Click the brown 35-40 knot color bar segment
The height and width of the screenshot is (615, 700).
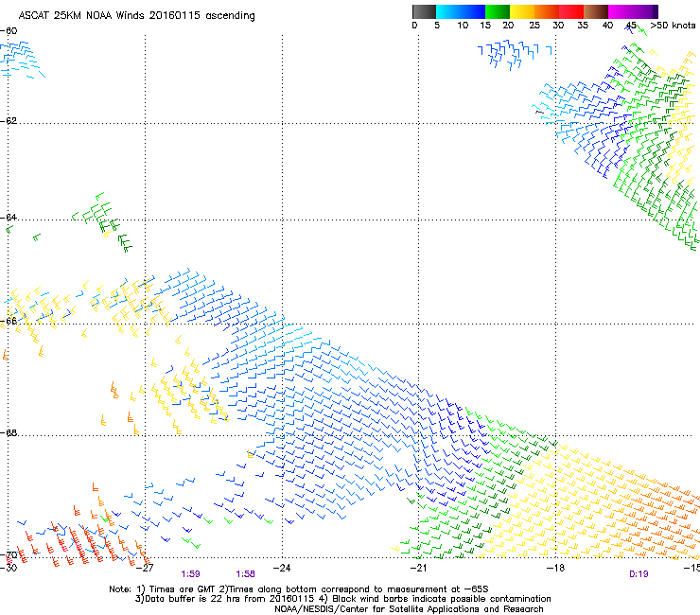pos(596,11)
